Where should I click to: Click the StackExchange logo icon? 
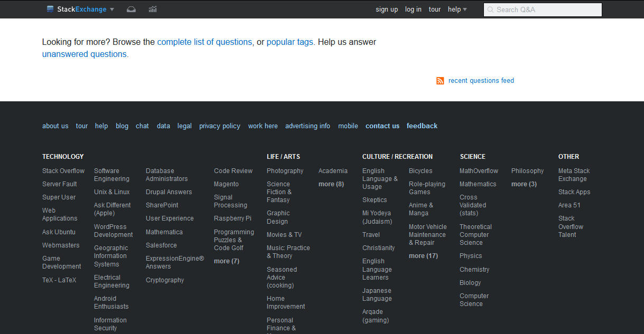tap(50, 9)
